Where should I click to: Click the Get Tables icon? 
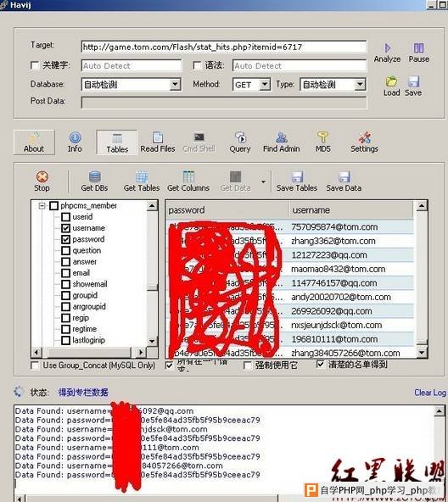pos(142,176)
